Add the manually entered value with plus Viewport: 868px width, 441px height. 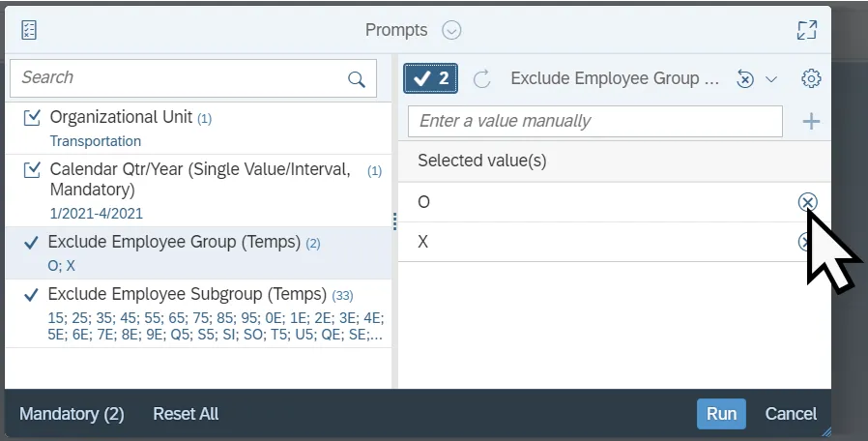(811, 122)
